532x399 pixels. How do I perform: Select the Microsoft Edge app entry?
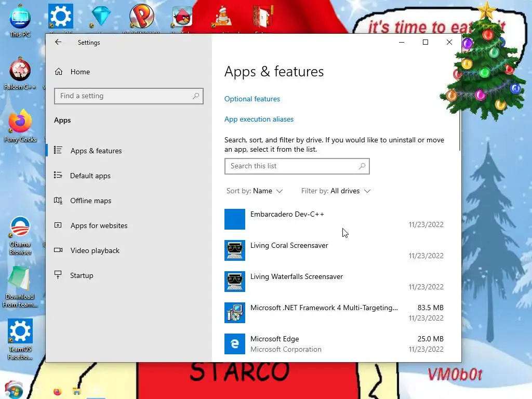click(334, 344)
